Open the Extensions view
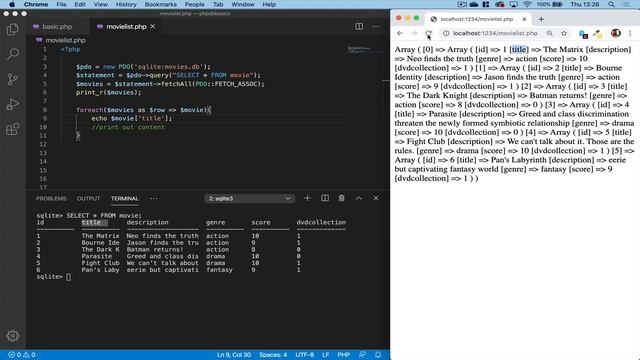The width and height of the screenshot is (640, 360). tap(13, 129)
